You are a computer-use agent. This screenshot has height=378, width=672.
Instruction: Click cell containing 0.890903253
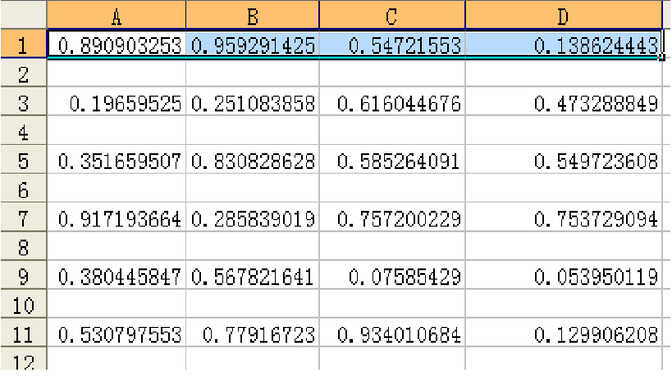point(116,45)
